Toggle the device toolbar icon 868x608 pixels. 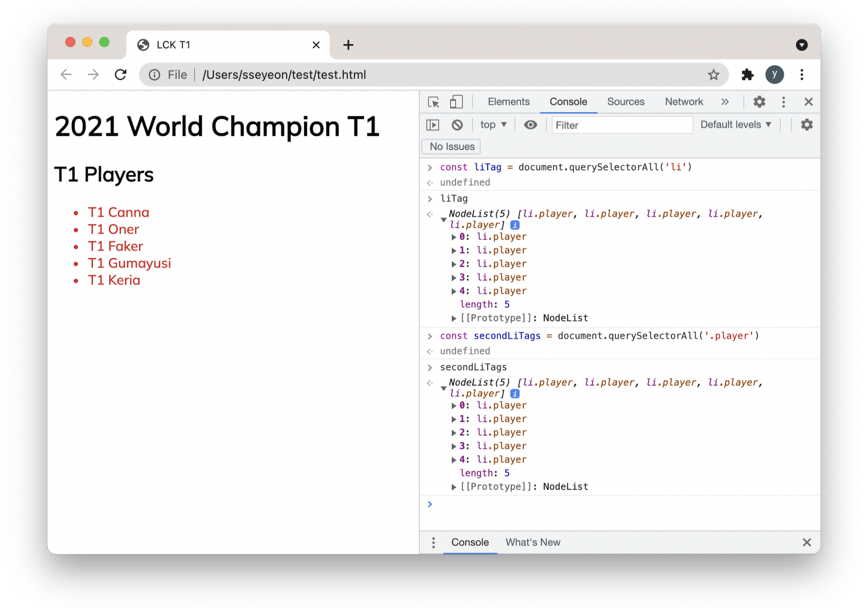(x=456, y=102)
